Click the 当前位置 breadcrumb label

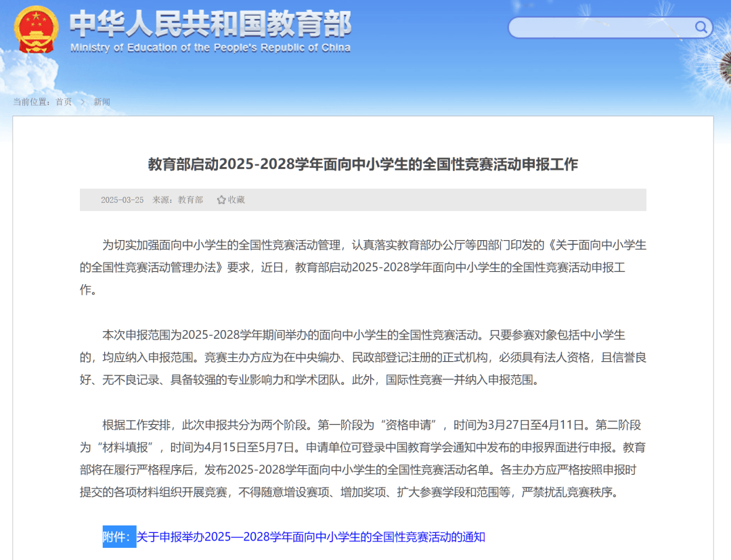coord(31,102)
